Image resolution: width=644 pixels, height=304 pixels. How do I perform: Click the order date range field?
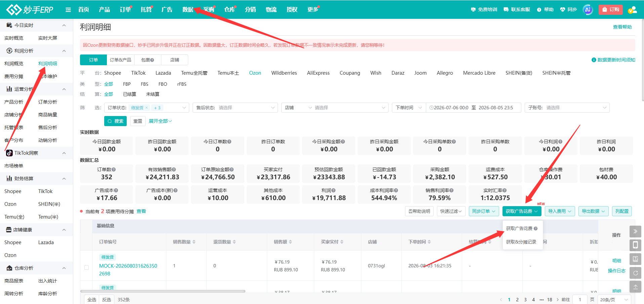tap(474, 108)
